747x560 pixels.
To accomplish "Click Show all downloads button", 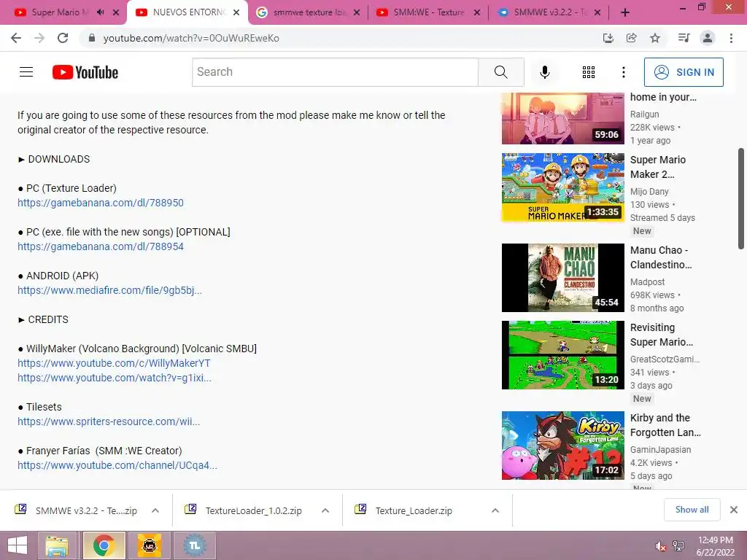I will (x=692, y=510).
